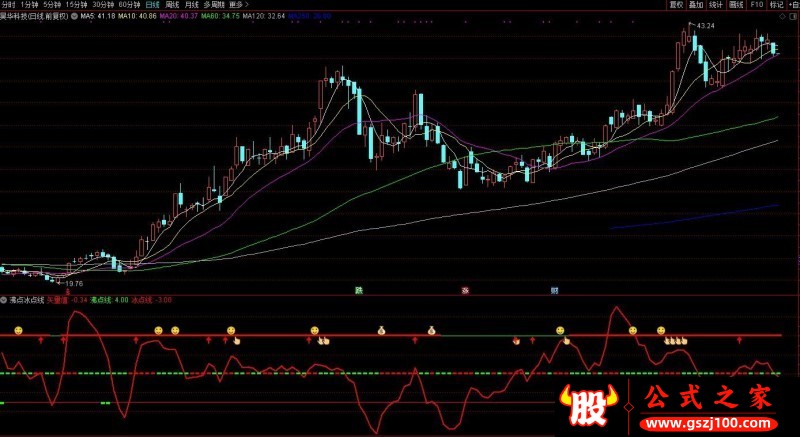The height and width of the screenshot is (437, 800).
Task: Select the 60分钟 timeframe tab
Action: [129, 5]
